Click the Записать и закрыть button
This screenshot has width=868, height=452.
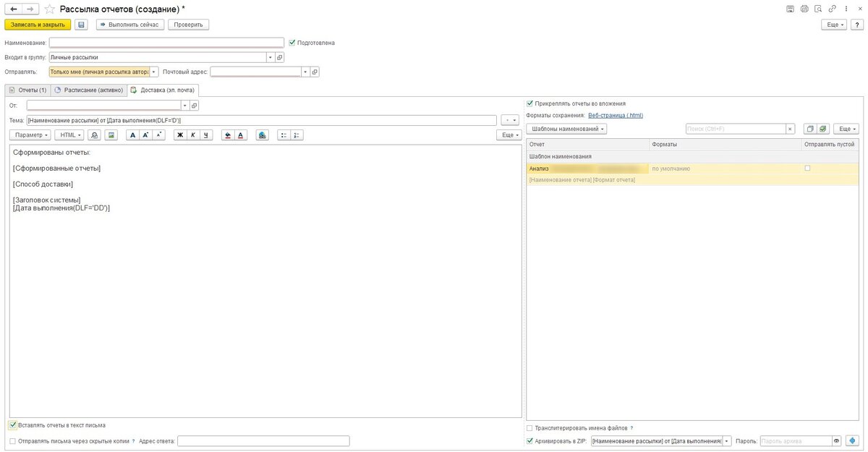38,25
